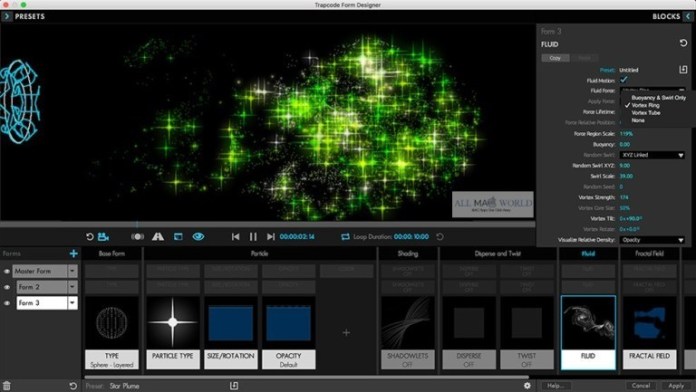Open the Size/Rotation block
The width and height of the screenshot is (696, 392).
231,333
